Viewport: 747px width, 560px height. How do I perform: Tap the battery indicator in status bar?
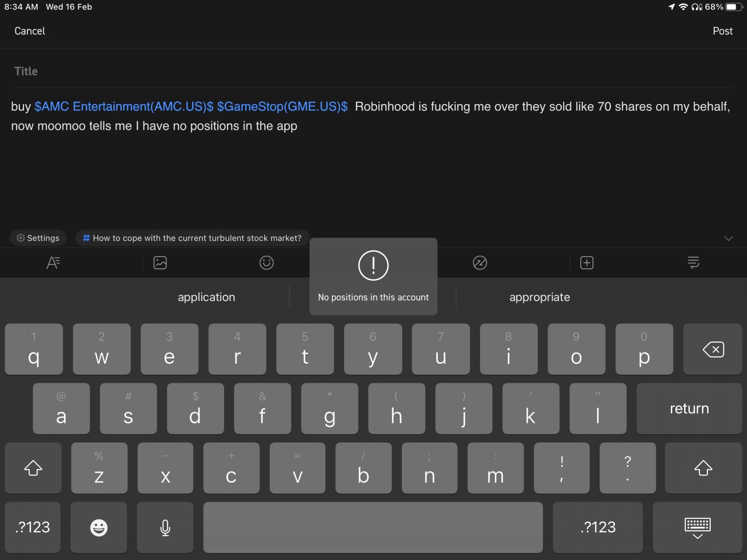[x=733, y=7]
